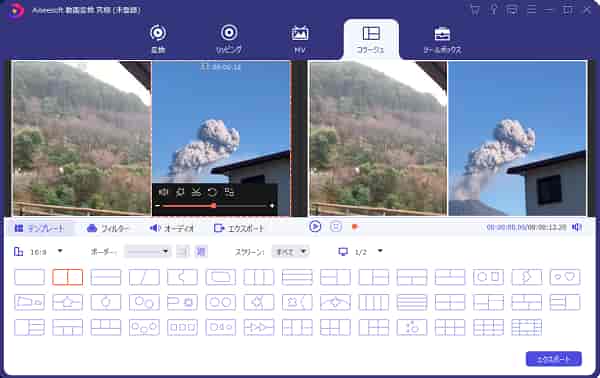
Task: Click the blue エクスポート export button
Action: pos(554,359)
